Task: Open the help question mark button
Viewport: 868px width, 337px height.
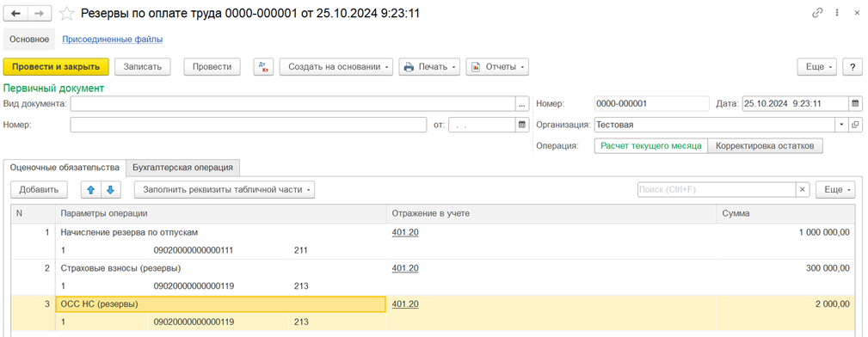Action: [x=853, y=67]
